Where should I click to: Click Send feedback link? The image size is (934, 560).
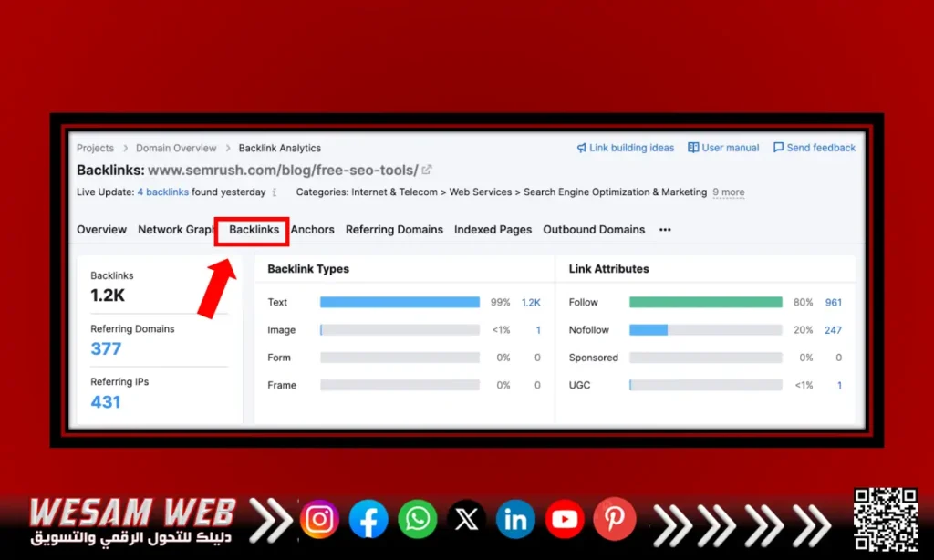pos(815,148)
